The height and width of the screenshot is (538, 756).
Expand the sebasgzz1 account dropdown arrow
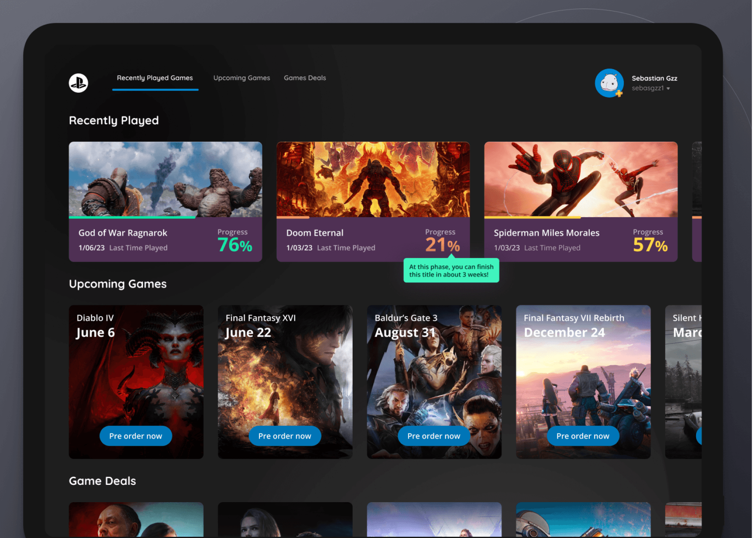668,89
